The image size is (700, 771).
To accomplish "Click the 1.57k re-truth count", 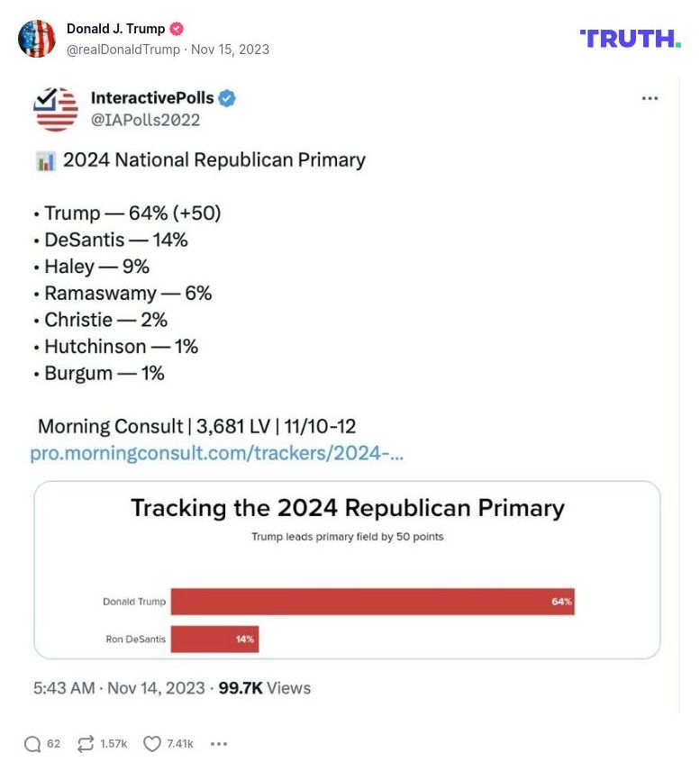I will (x=114, y=744).
